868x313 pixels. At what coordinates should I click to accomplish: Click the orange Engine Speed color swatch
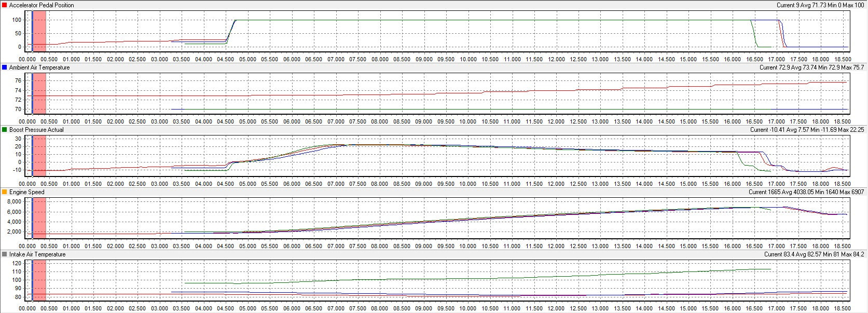pos(5,192)
